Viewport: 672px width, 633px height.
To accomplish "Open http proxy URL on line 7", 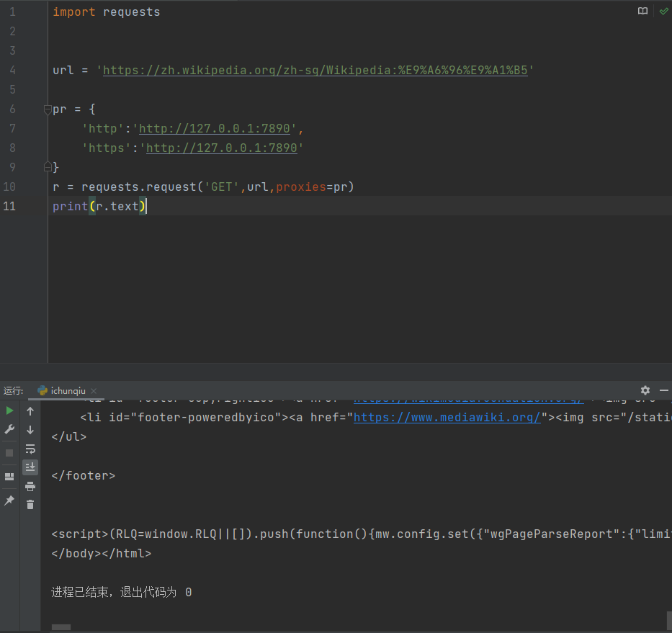I will tap(215, 129).
